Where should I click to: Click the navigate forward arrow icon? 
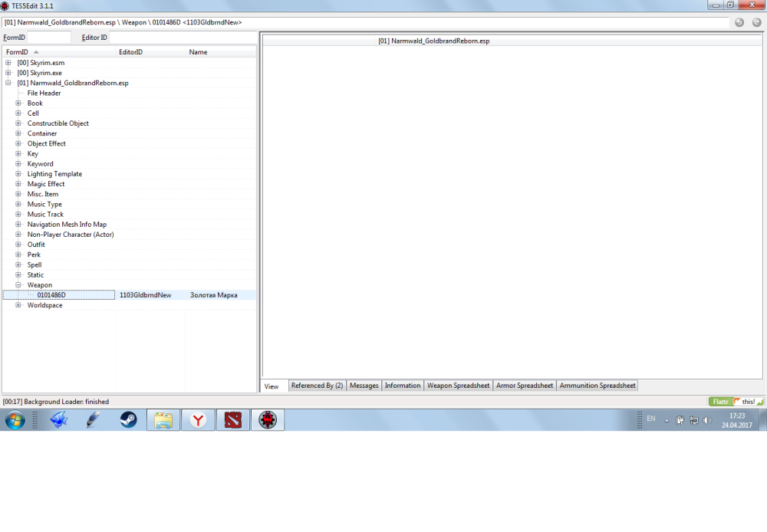pyautogui.click(x=756, y=22)
